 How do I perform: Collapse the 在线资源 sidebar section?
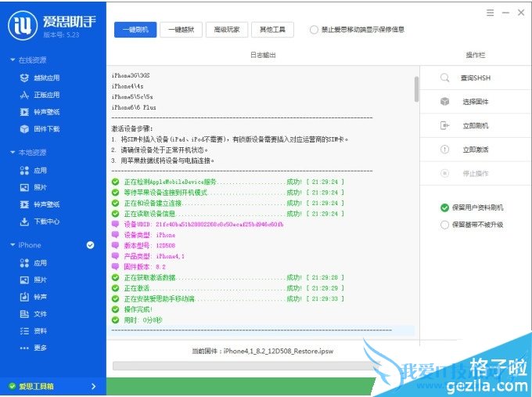click(x=13, y=60)
